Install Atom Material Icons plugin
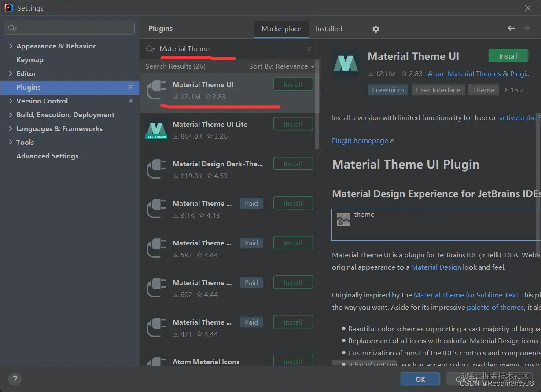This screenshot has height=392, width=541. tap(293, 361)
